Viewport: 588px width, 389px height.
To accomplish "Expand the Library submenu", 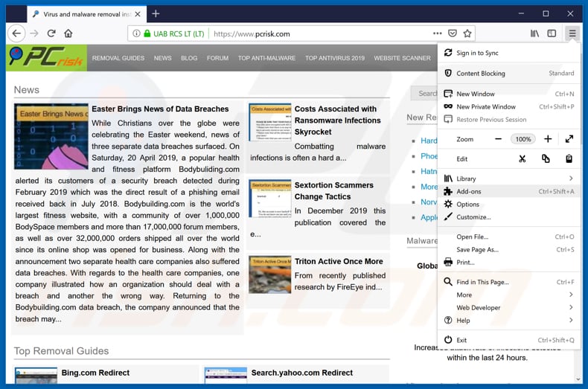I will tap(571, 179).
